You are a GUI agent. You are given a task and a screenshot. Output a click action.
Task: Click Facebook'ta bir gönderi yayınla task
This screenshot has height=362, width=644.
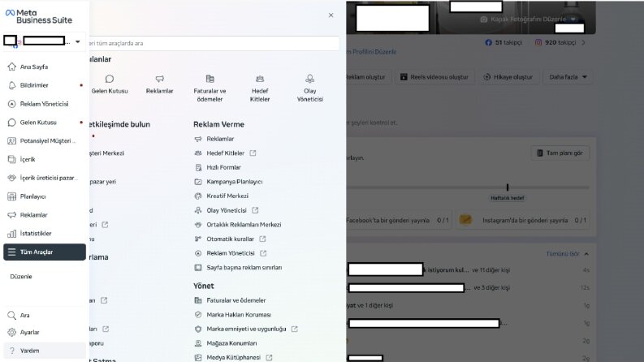399,221
